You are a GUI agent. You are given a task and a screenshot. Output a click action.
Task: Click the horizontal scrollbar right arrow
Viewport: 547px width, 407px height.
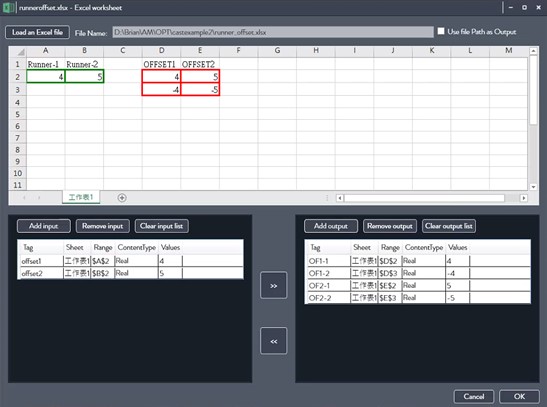524,198
